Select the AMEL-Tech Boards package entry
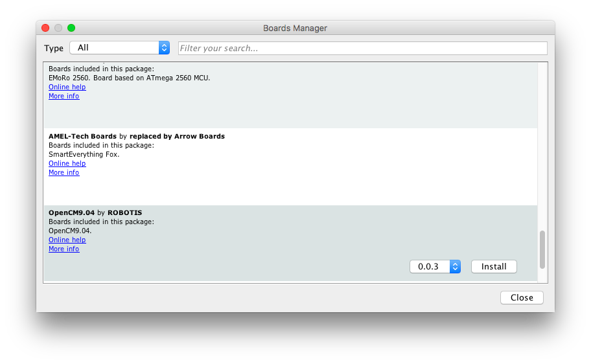The image size is (591, 364). pyautogui.click(x=290, y=188)
